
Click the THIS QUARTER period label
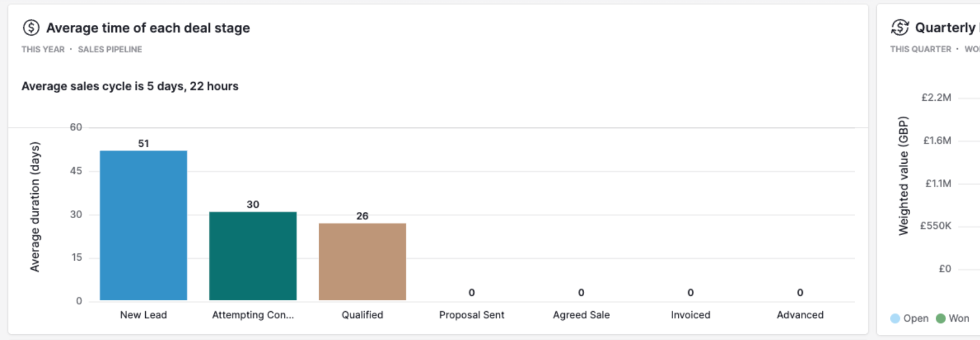920,49
